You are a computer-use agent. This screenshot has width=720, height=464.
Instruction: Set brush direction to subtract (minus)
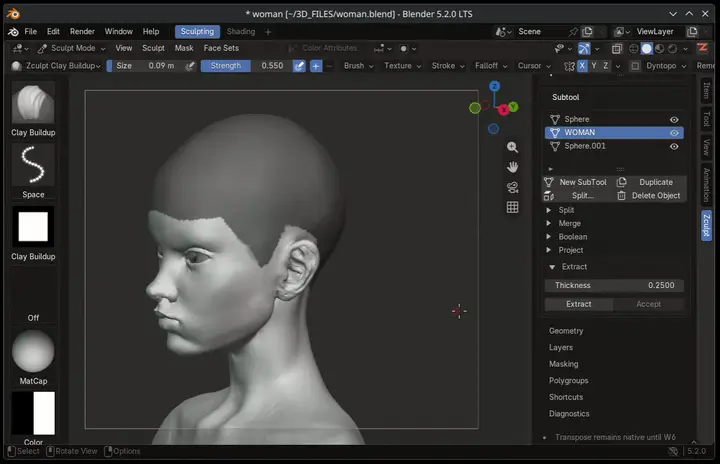click(x=329, y=66)
